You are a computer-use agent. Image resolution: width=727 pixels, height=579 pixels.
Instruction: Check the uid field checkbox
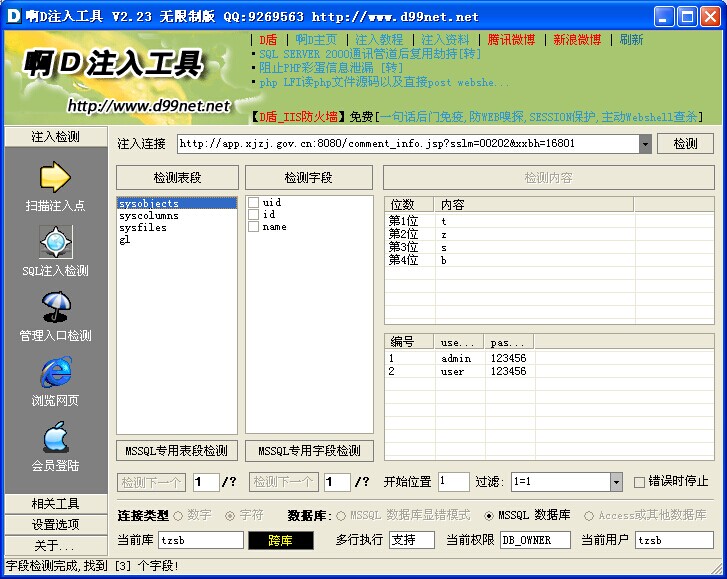coord(253,203)
